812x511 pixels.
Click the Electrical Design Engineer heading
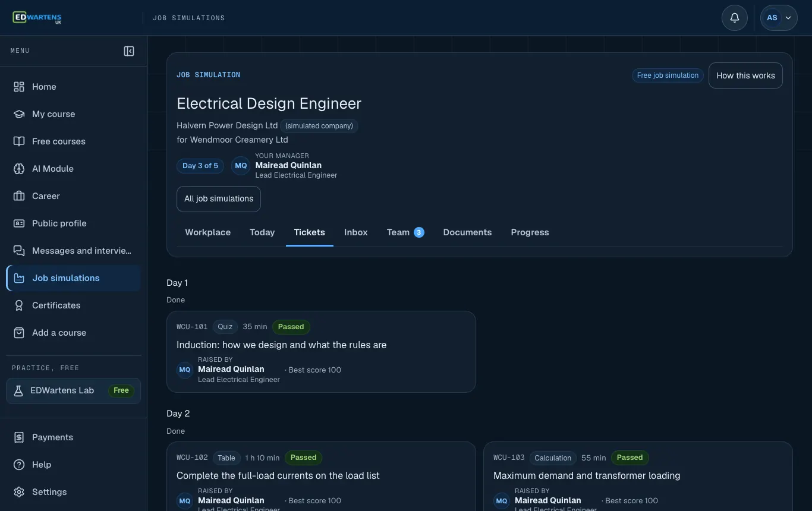pyautogui.click(x=269, y=103)
